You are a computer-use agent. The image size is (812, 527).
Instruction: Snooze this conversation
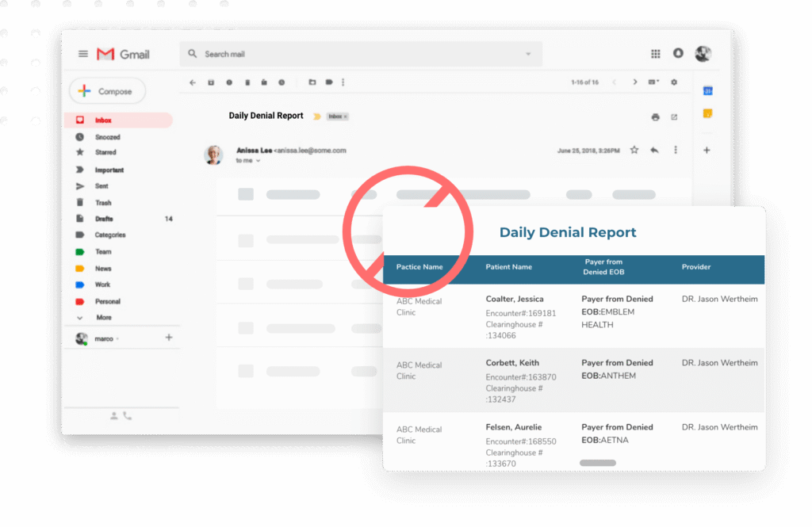(x=282, y=82)
